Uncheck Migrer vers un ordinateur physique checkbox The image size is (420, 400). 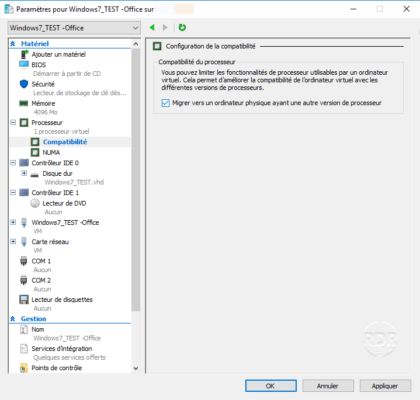(165, 103)
